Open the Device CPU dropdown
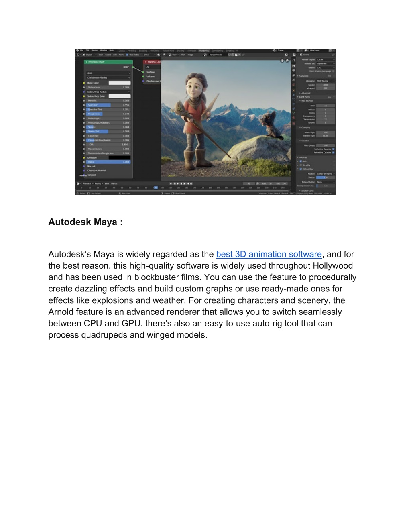411x532 pixels. coord(326,67)
